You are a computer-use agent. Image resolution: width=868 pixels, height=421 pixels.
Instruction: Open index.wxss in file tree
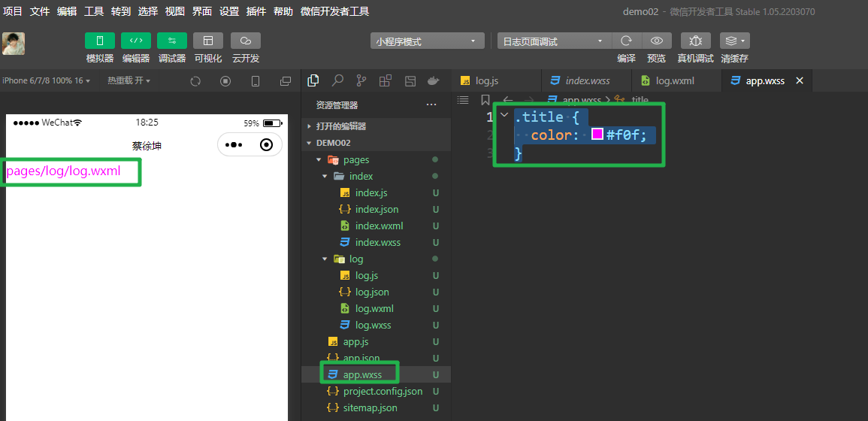[377, 242]
